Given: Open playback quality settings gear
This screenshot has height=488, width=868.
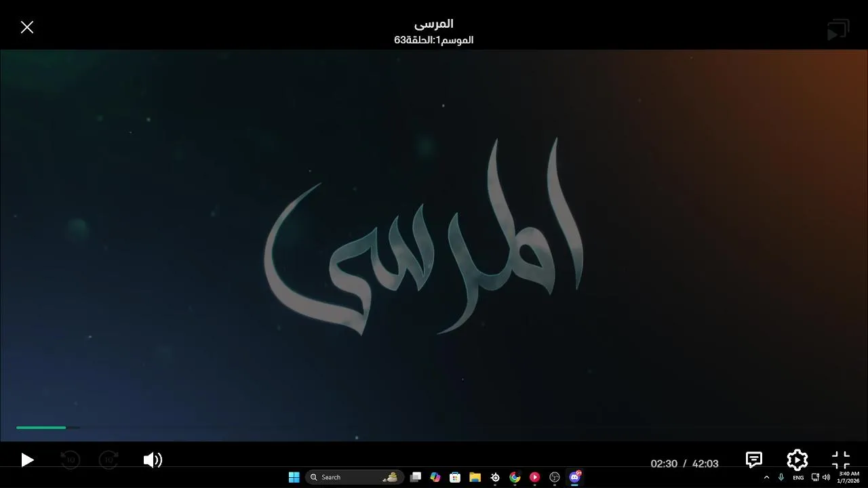Looking at the screenshot, I should 797,460.
